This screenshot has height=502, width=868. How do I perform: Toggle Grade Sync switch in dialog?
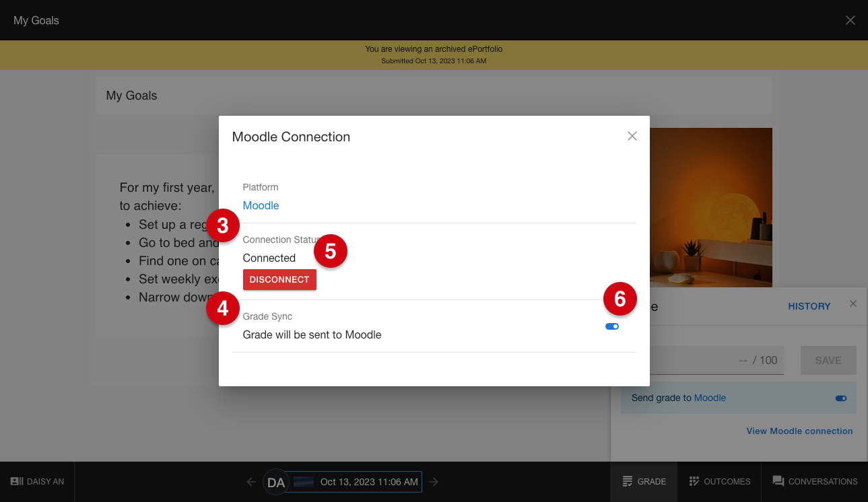[x=611, y=326]
